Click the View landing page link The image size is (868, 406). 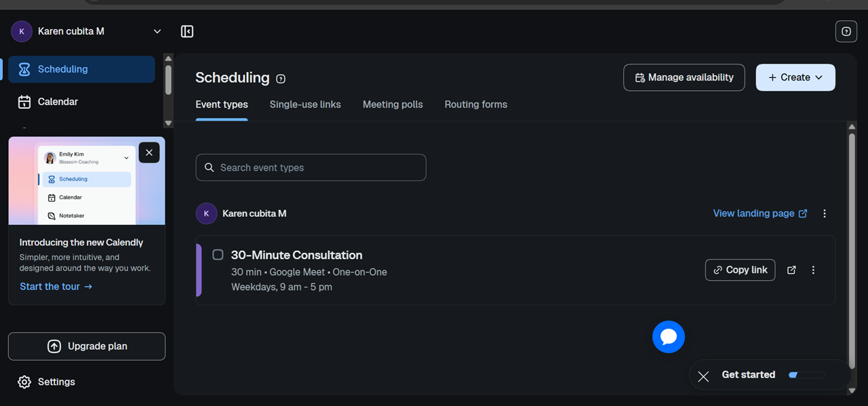[760, 213]
